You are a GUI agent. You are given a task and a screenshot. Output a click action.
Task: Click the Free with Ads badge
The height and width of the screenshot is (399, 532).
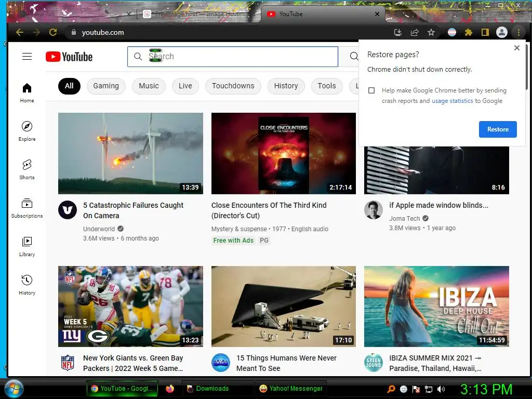[233, 240]
